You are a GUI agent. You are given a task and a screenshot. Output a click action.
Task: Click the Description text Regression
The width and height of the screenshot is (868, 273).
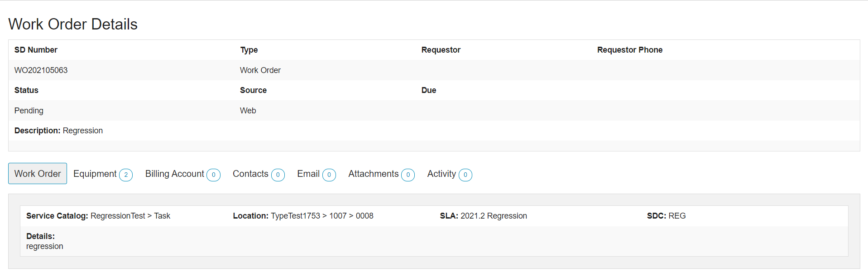tap(83, 130)
